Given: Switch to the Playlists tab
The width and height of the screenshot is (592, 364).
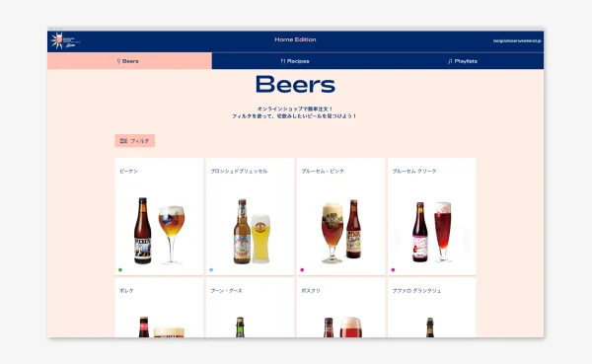Looking at the screenshot, I should click(463, 61).
